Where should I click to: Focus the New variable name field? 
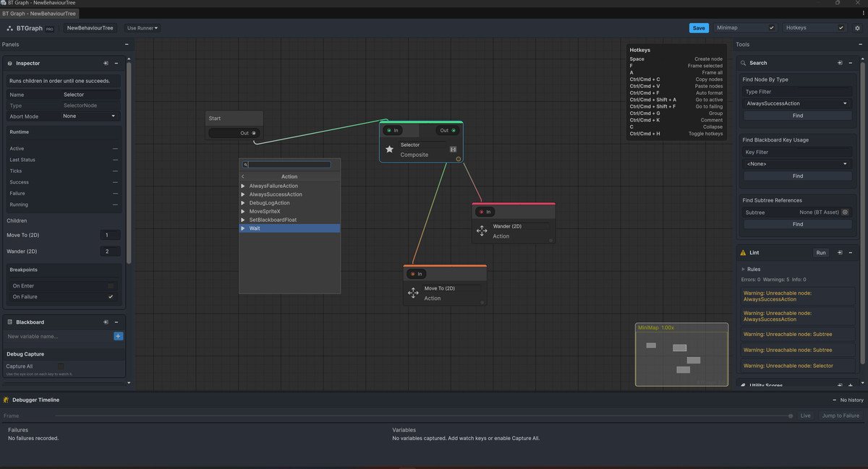click(59, 336)
